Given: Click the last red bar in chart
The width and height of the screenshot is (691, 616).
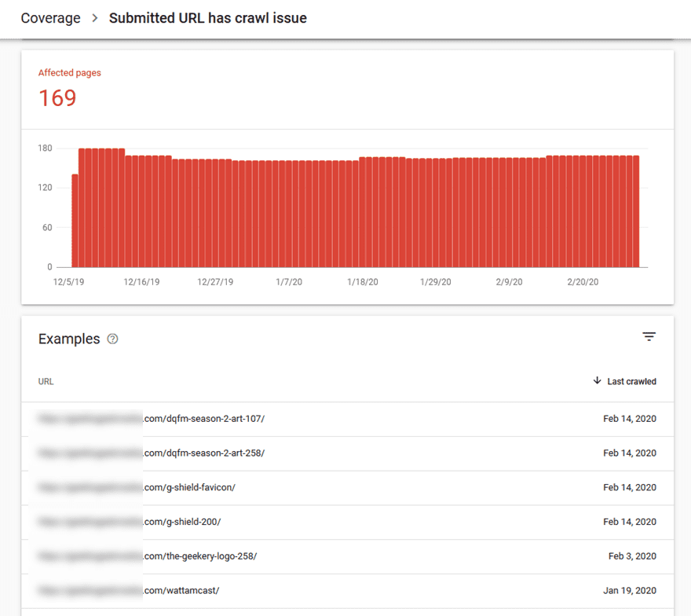Looking at the screenshot, I should click(x=635, y=211).
